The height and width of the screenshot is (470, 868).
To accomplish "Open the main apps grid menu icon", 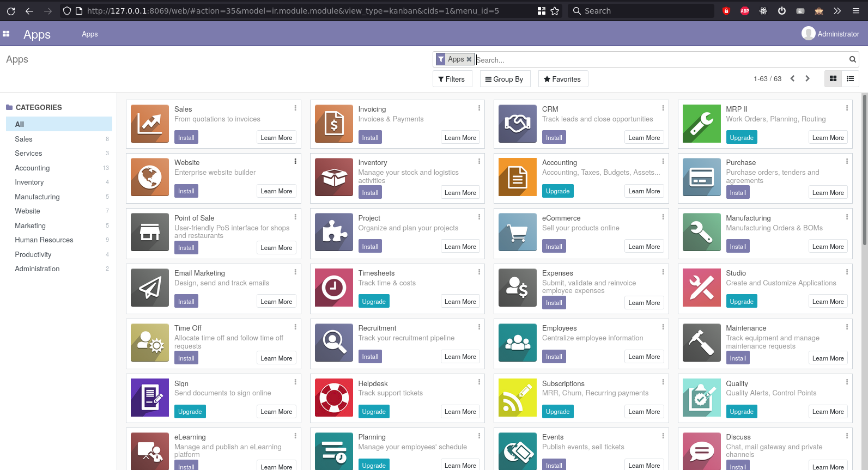I will tap(6, 34).
